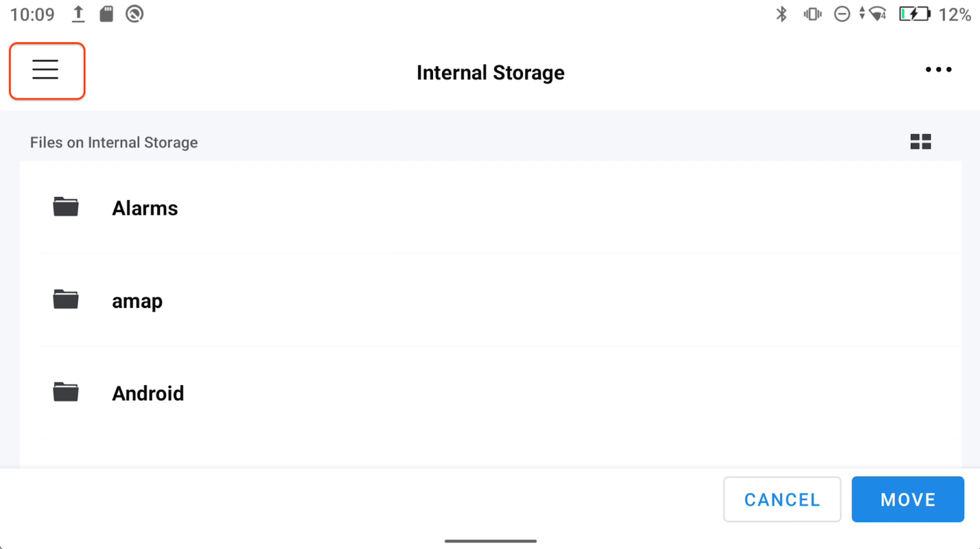
Task: Tap the Internal Storage title
Action: click(490, 73)
